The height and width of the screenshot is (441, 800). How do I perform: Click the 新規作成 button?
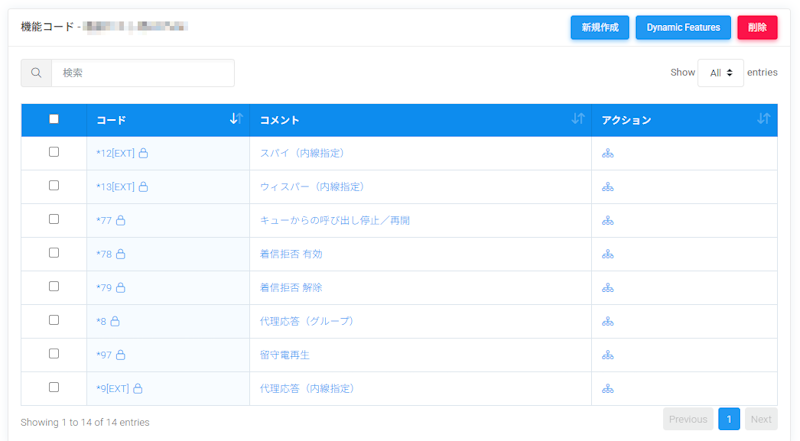coord(600,28)
